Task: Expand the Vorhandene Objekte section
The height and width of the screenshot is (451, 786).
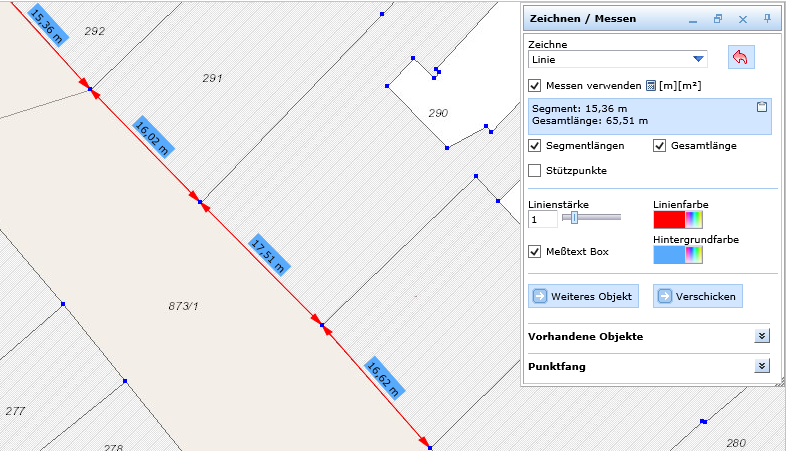Action: point(762,336)
